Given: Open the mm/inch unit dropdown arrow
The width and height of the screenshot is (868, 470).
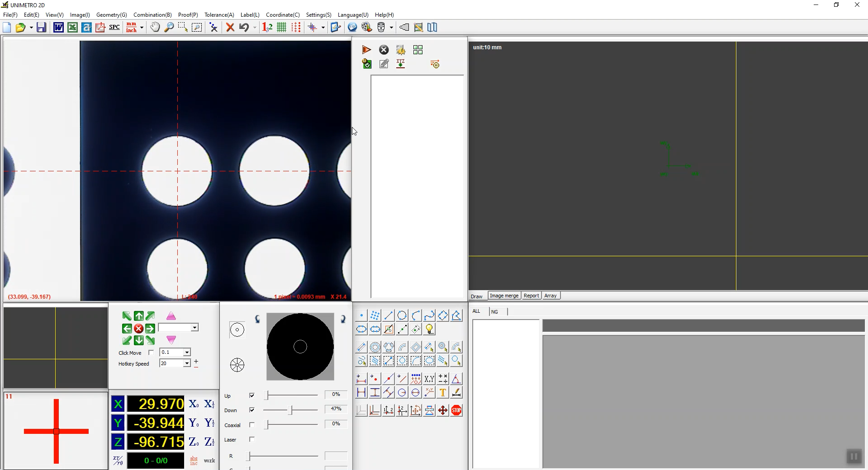Looking at the screenshot, I should coord(142,28).
